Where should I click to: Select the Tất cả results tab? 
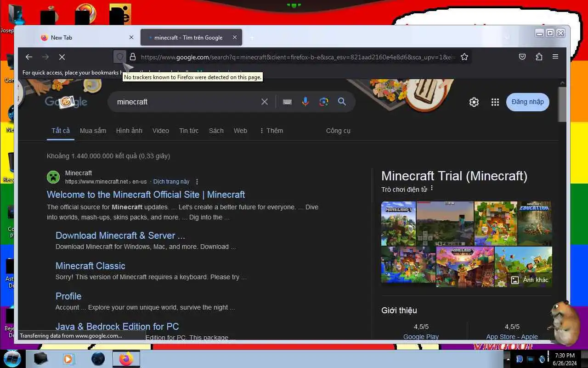(x=61, y=131)
